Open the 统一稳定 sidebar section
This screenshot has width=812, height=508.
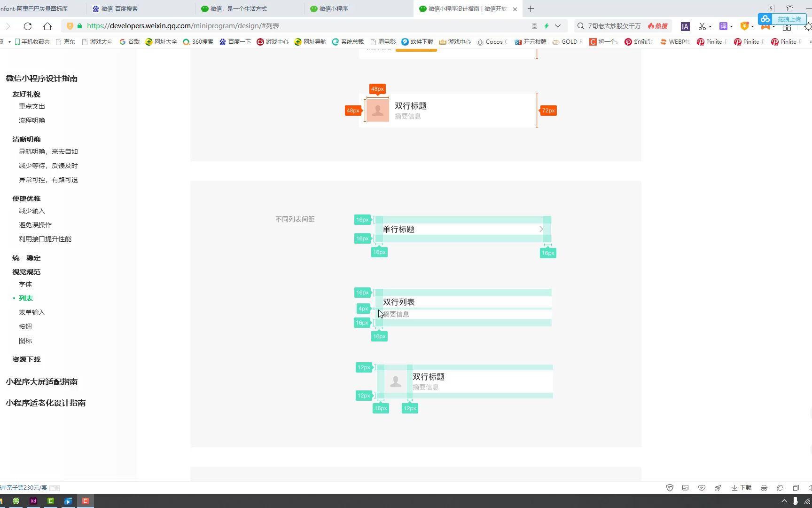[x=26, y=258]
